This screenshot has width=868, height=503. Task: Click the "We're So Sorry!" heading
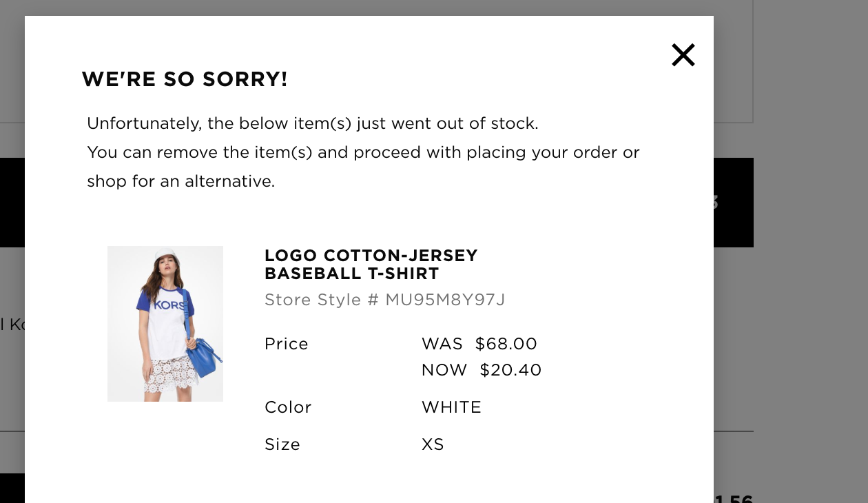coord(185,79)
